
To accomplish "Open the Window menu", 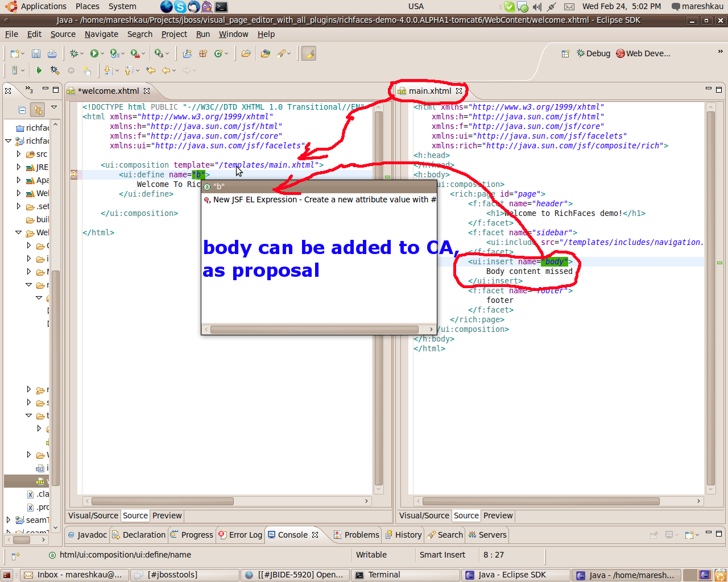I will click(233, 34).
